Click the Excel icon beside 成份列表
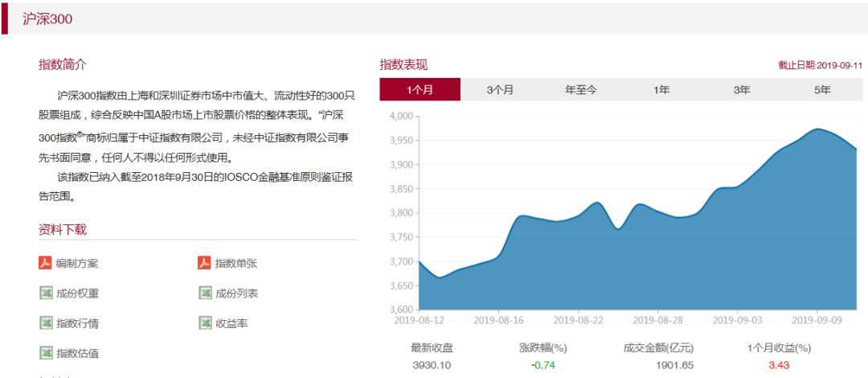This screenshot has width=868, height=378. [x=204, y=293]
